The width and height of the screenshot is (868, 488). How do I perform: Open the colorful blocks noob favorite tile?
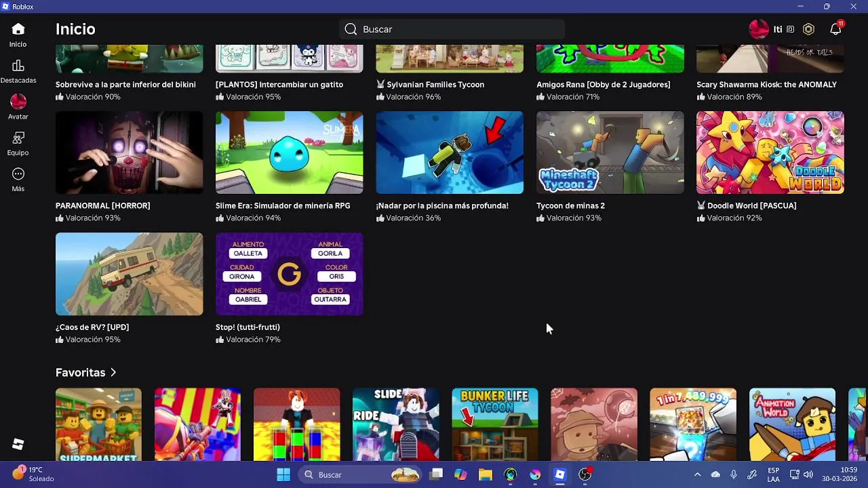coord(296,424)
